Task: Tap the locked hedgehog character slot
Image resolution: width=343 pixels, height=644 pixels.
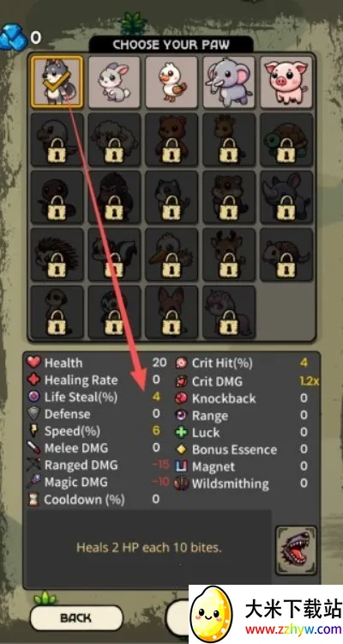Action: (57, 255)
